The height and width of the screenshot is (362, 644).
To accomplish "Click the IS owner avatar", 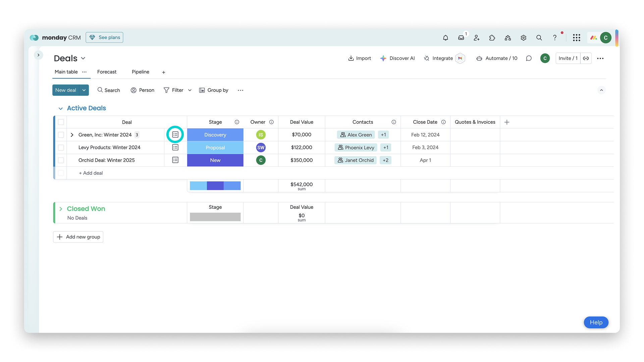I will [x=261, y=135].
